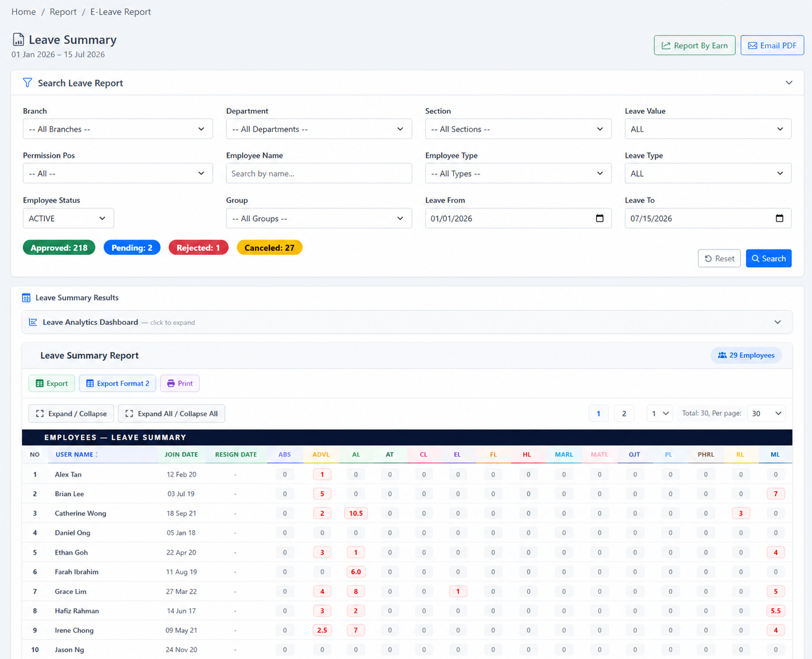Viewport: 812px width, 659px height.
Task: Click Export Format 2 button
Action: (x=118, y=383)
